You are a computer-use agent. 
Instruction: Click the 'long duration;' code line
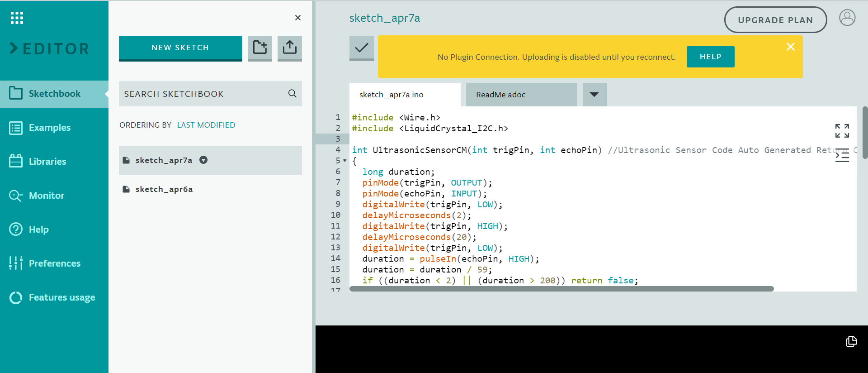[398, 172]
